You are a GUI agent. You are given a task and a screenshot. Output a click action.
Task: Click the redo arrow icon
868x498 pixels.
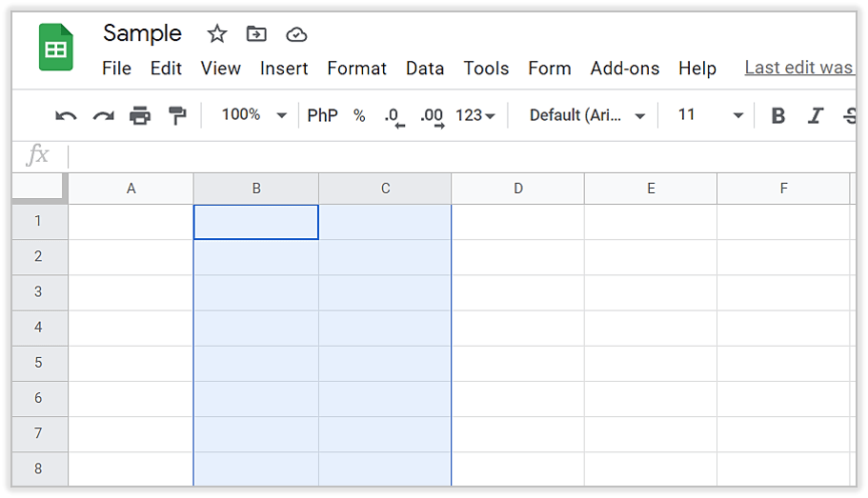[103, 116]
